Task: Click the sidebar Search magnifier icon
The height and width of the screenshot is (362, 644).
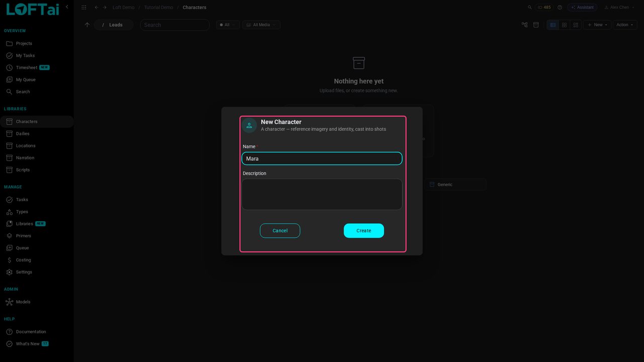Action: click(9, 92)
